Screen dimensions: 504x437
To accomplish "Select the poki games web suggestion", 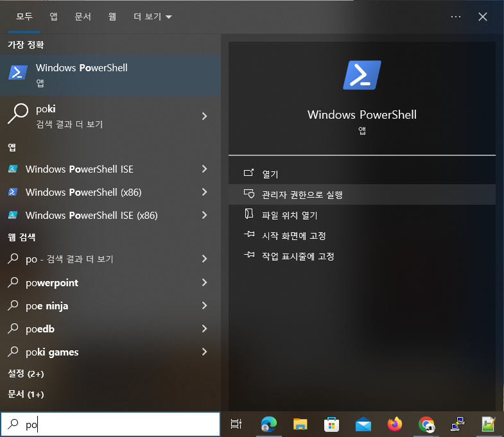I will point(110,352).
